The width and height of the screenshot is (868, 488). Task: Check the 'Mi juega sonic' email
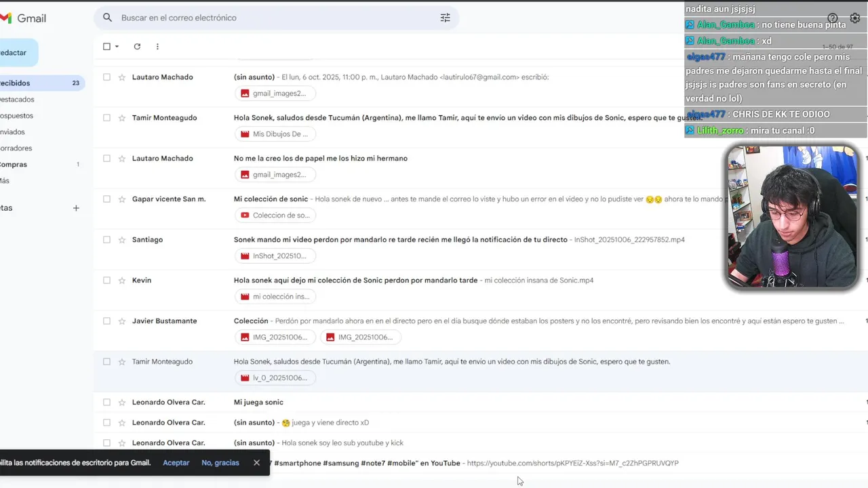point(106,403)
